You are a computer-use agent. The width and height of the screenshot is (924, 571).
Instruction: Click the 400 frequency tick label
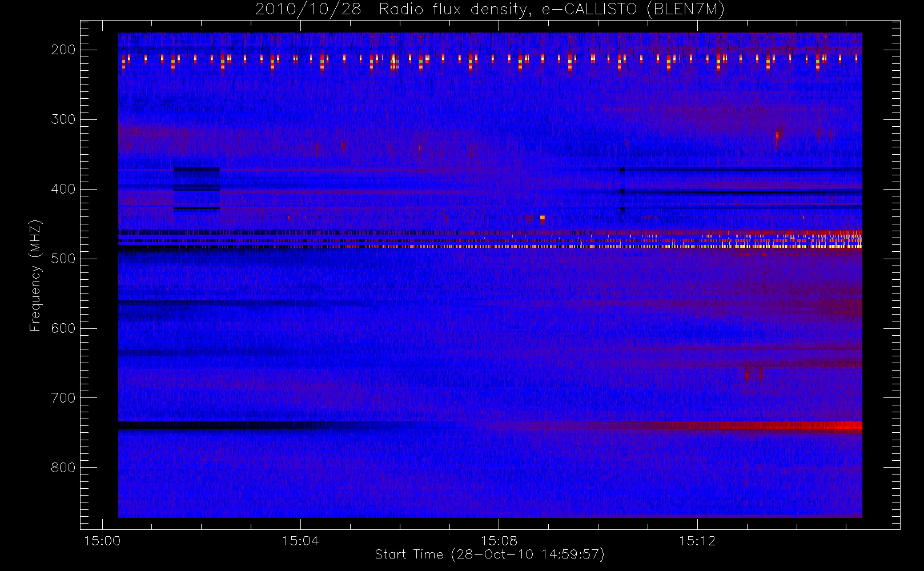(63, 189)
